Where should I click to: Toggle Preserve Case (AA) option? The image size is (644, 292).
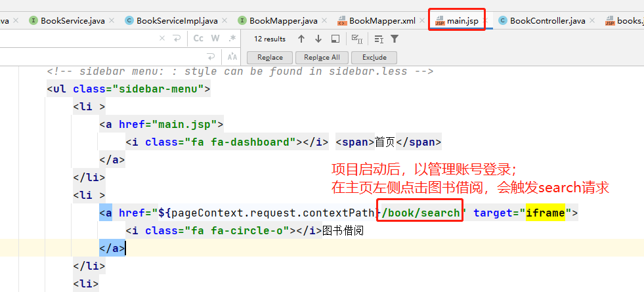click(x=232, y=56)
